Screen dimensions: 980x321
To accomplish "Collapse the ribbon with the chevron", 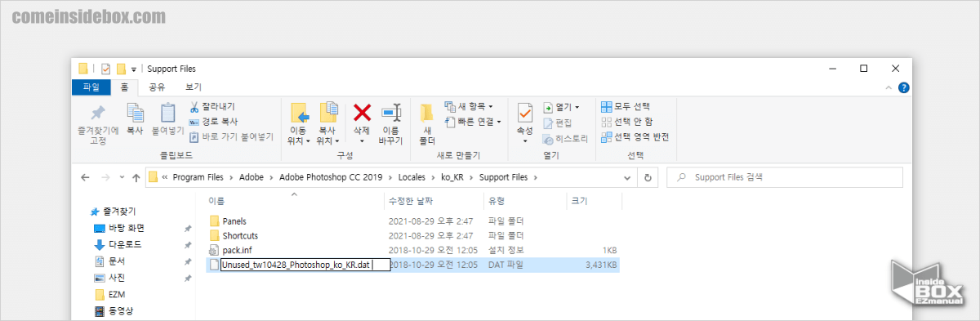I will tap(889, 87).
